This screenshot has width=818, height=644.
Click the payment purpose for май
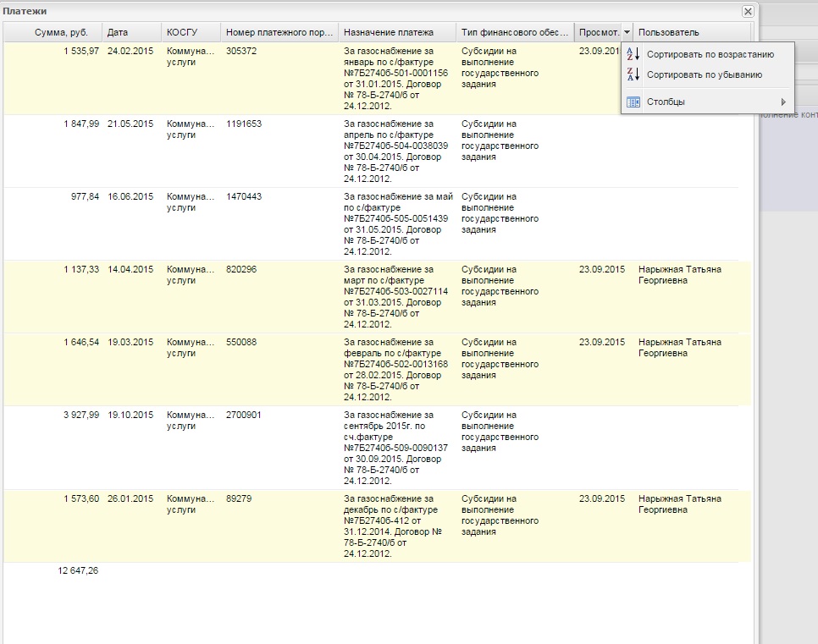pos(398,224)
